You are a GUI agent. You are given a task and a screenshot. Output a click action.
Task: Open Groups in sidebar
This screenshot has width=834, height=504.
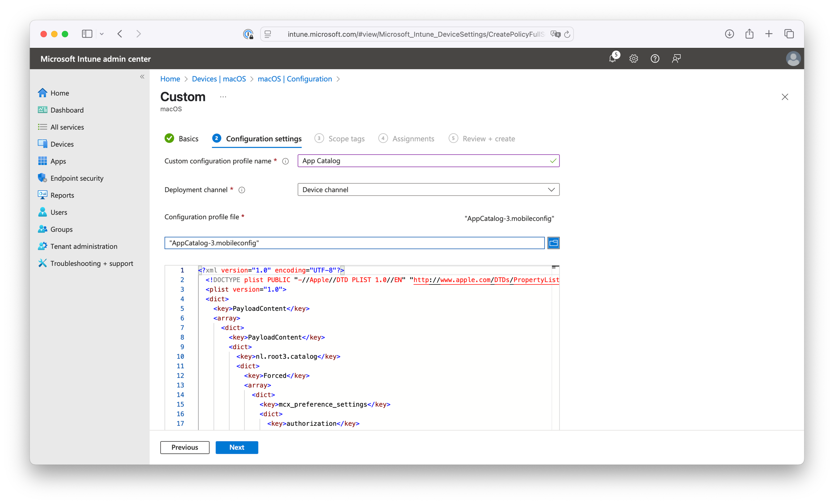point(61,229)
